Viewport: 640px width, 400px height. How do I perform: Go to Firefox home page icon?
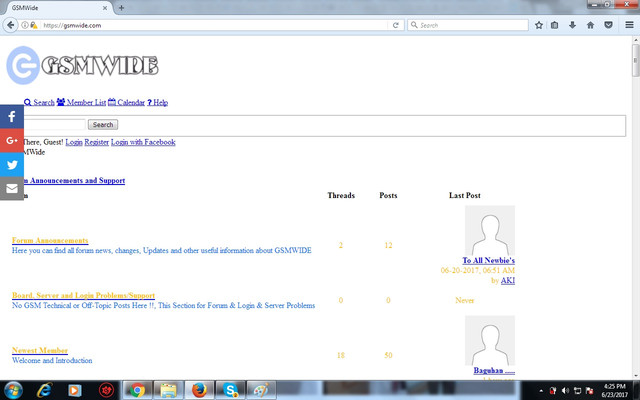click(590, 25)
